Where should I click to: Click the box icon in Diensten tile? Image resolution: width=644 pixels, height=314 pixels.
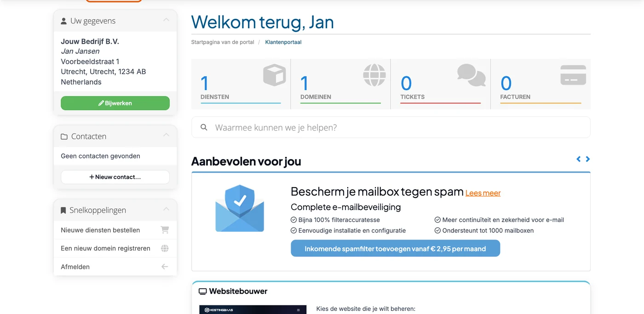pyautogui.click(x=275, y=75)
